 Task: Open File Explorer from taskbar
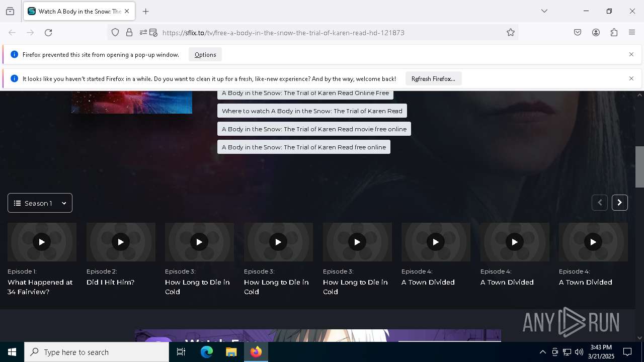click(231, 352)
